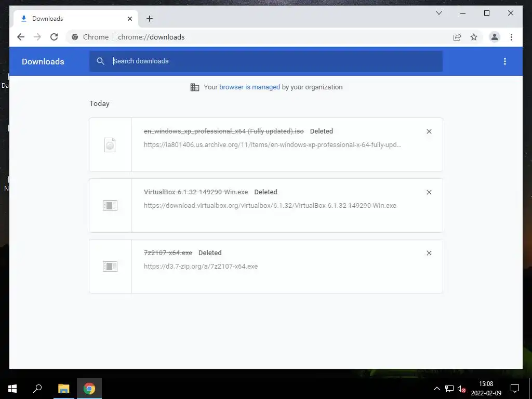Click 'Deleted' status next to VirtualBox
The width and height of the screenshot is (532, 399).
click(265, 192)
